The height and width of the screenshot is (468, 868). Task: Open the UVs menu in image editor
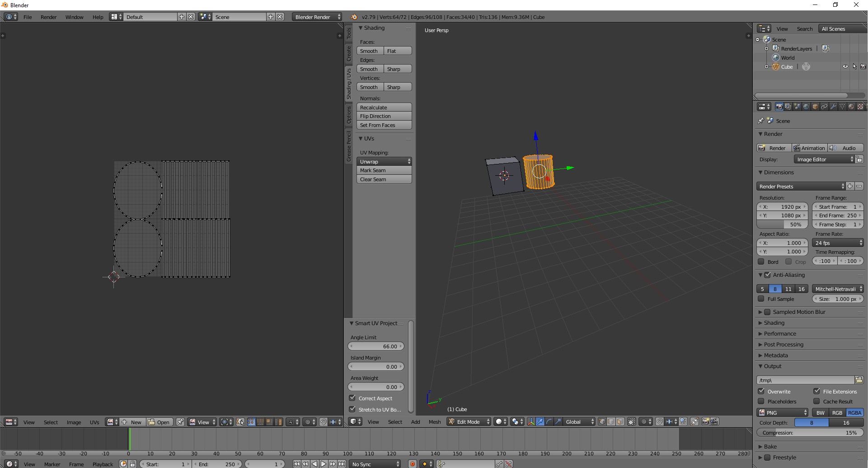94,422
